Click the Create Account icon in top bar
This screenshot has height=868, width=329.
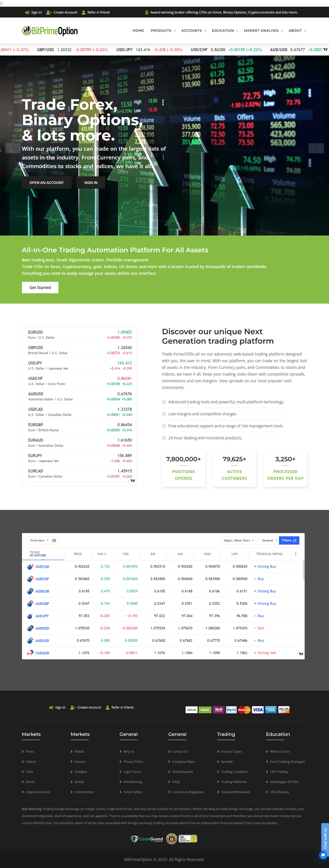point(49,13)
